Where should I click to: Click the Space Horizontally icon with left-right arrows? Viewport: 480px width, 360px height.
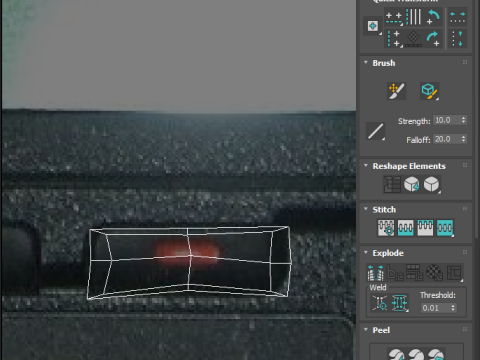click(457, 17)
